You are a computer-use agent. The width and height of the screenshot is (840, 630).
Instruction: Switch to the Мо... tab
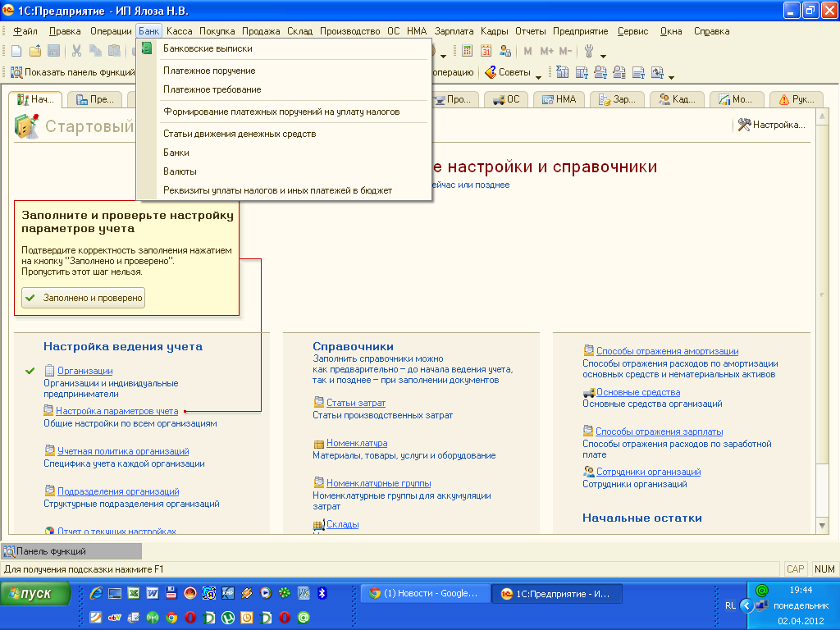tap(736, 99)
